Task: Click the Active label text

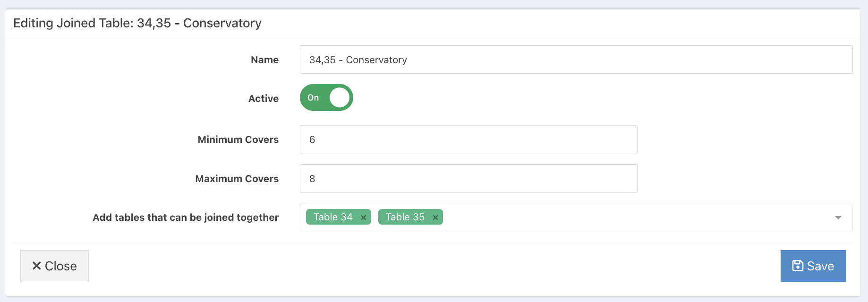Action: click(263, 99)
